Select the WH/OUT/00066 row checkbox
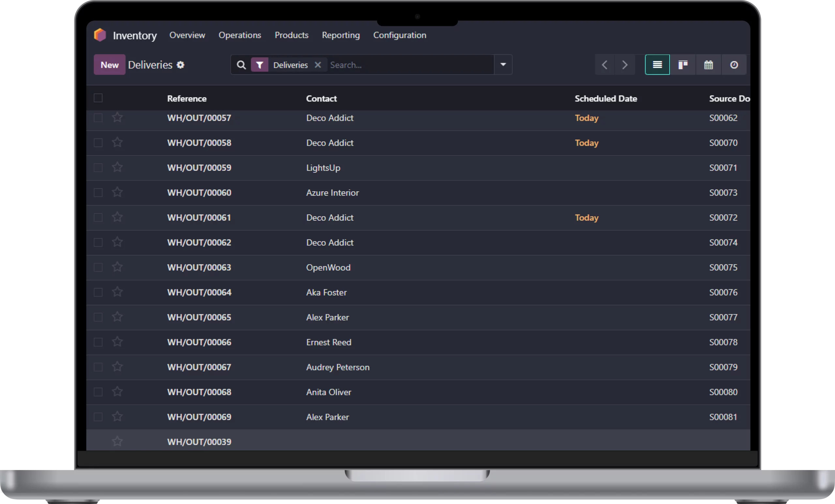 (98, 342)
